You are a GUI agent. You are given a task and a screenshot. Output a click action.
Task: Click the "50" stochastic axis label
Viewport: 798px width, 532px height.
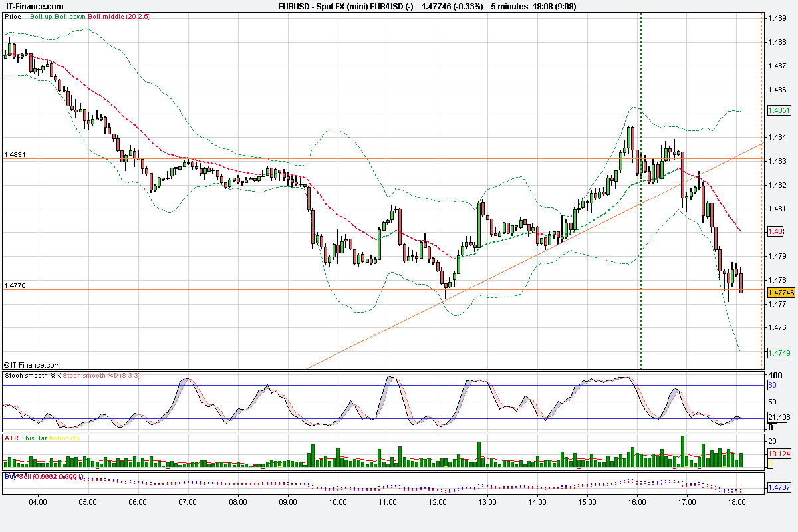click(773, 402)
